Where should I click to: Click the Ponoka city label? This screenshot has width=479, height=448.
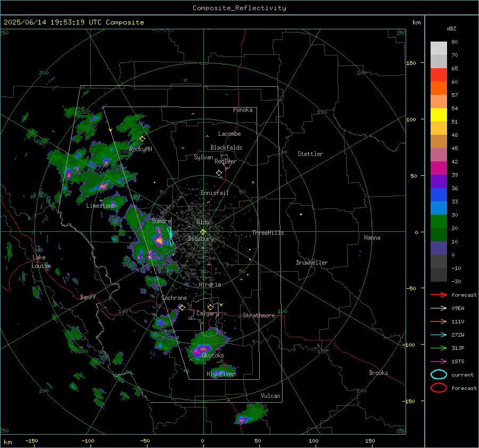click(x=243, y=110)
